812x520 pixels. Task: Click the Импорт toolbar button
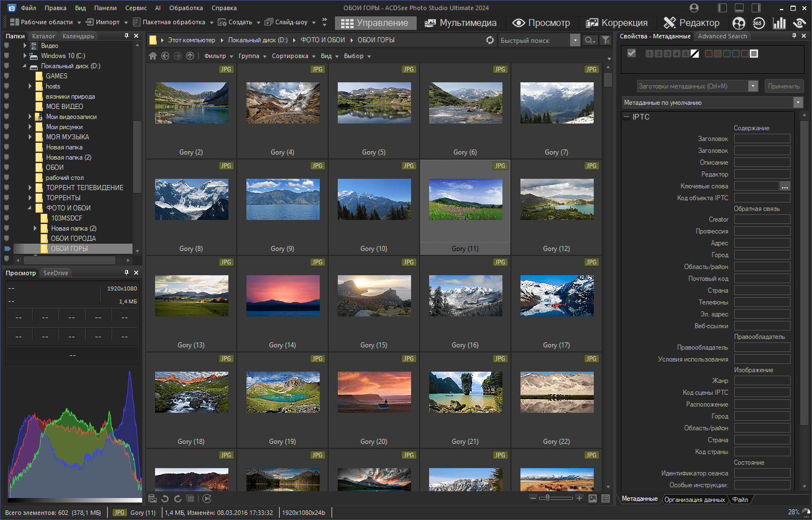[x=103, y=22]
